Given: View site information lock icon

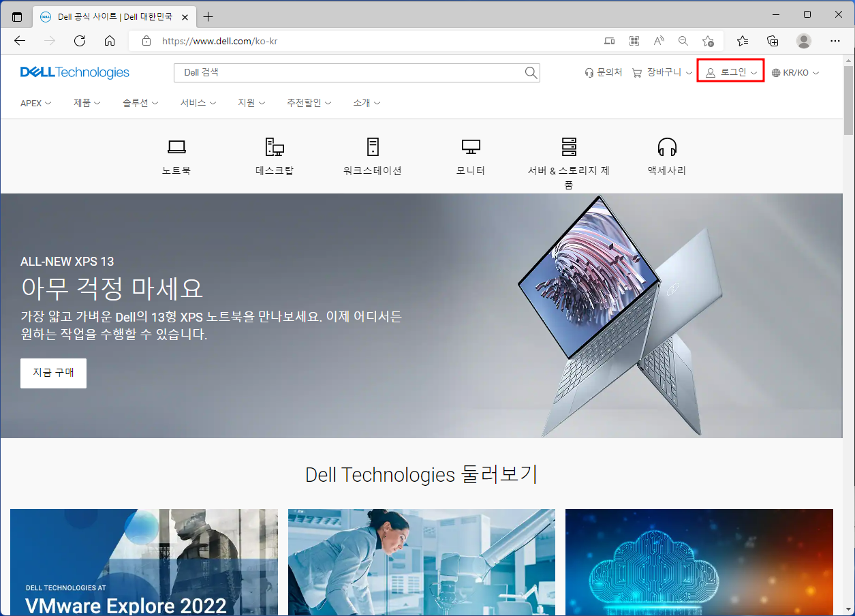Looking at the screenshot, I should (x=146, y=41).
